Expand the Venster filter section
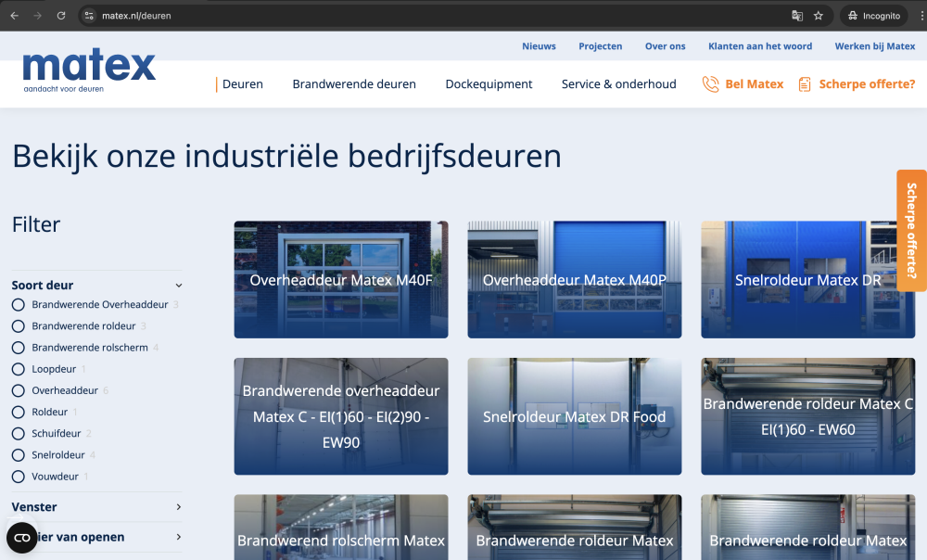Screen dimensions: 927x560 click(x=179, y=507)
